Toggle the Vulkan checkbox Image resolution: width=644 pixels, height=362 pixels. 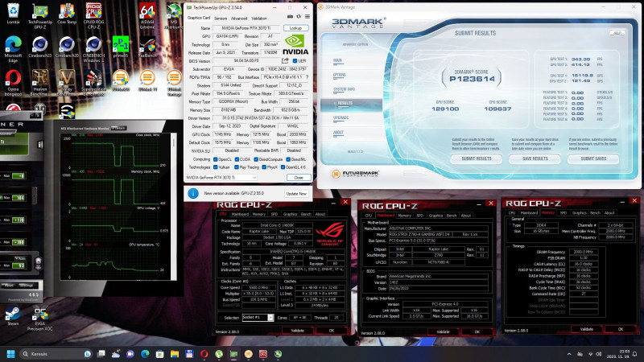tap(215, 167)
